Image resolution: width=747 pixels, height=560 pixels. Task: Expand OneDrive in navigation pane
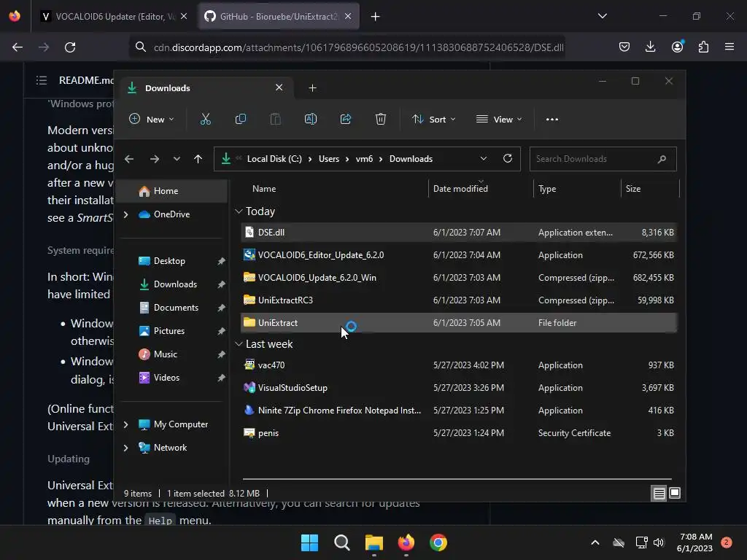coord(125,214)
